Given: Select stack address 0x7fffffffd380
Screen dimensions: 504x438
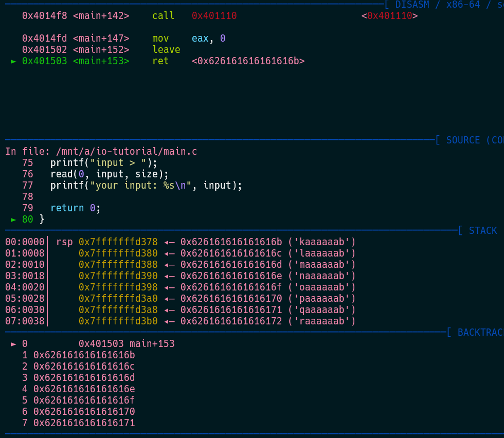Looking at the screenshot, I should pyautogui.click(x=118, y=253).
